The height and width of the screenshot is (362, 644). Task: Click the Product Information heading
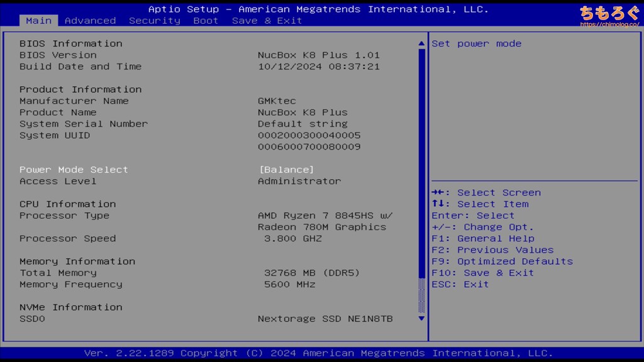[80, 89]
